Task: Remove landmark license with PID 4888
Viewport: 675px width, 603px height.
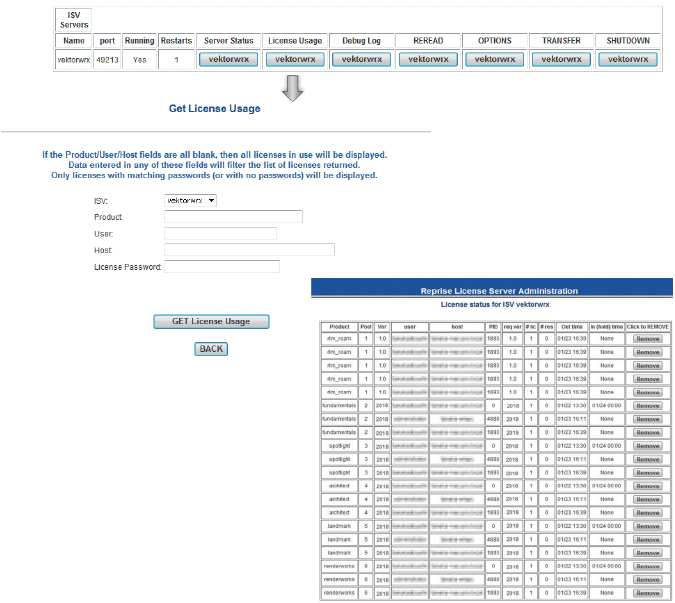Action: [647, 539]
